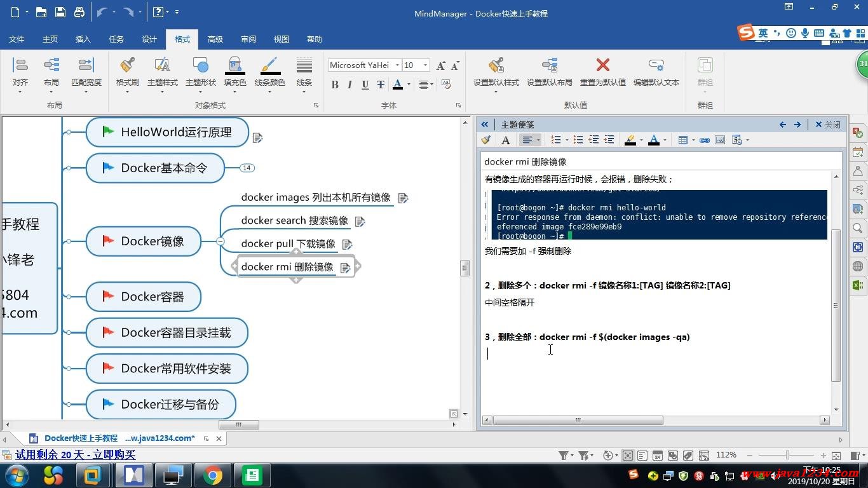Open the Topic Style (主题样式) tool

pos(162,65)
